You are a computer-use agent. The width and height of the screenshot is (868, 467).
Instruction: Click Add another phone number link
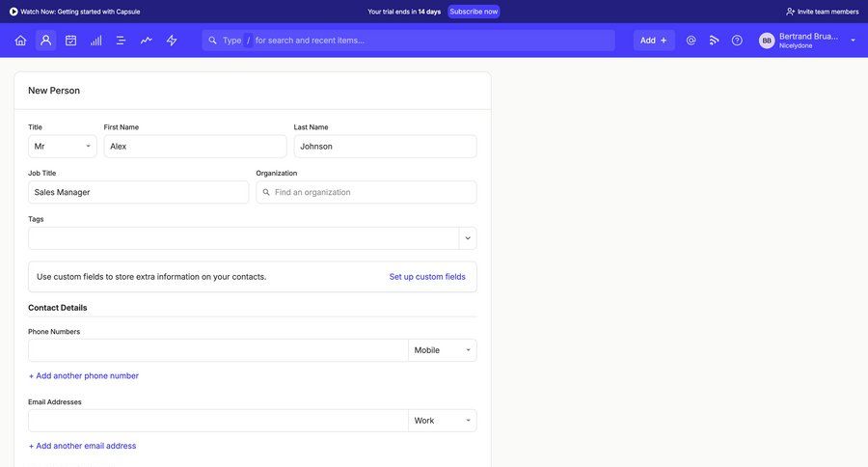(84, 376)
